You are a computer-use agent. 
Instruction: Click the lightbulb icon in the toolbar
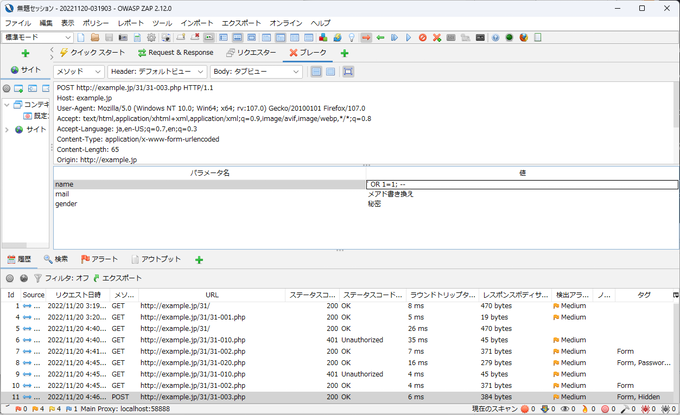tap(352, 38)
